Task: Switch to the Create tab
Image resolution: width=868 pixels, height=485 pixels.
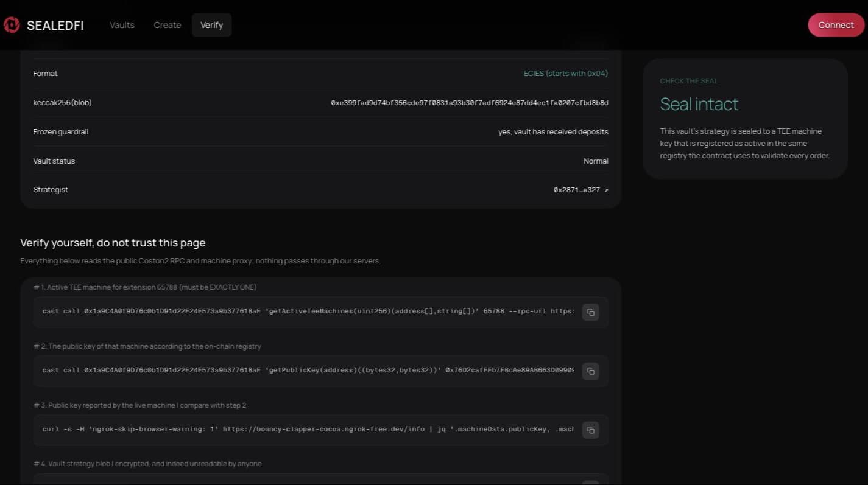Action: pyautogui.click(x=168, y=25)
